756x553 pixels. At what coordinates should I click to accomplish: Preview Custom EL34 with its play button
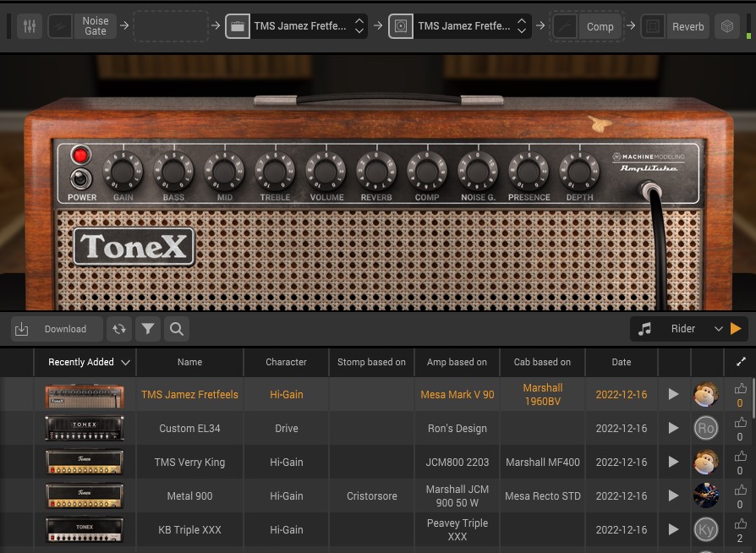click(x=674, y=428)
